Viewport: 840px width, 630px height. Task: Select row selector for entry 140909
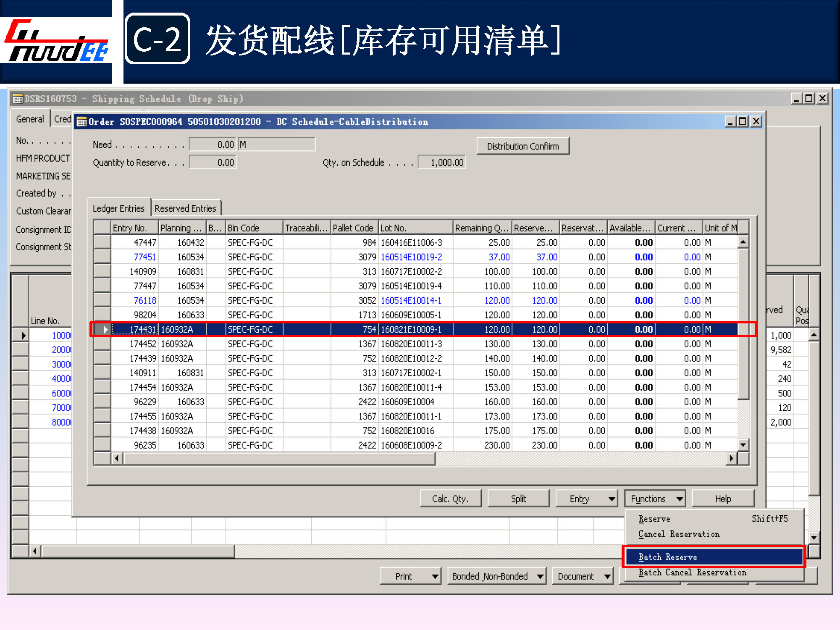point(102,271)
